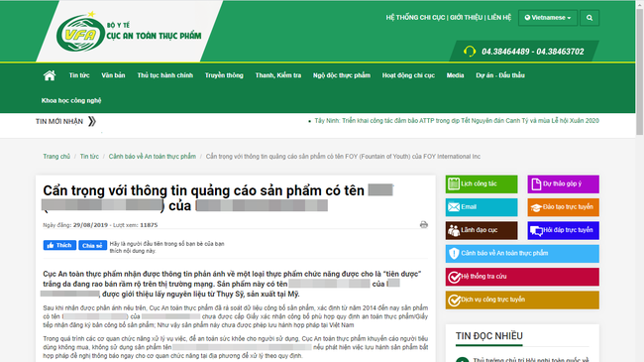
Task: Click HỆ THỐNG CHI CỤC link
Action: coord(415,17)
